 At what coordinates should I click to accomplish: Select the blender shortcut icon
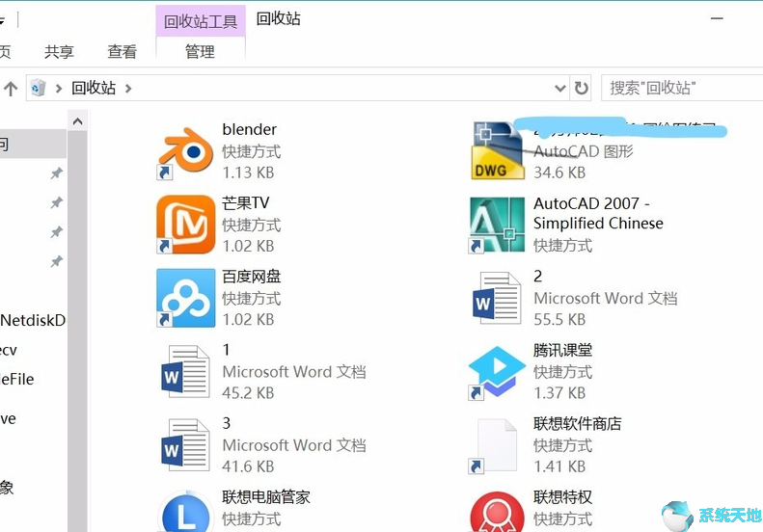[x=185, y=151]
